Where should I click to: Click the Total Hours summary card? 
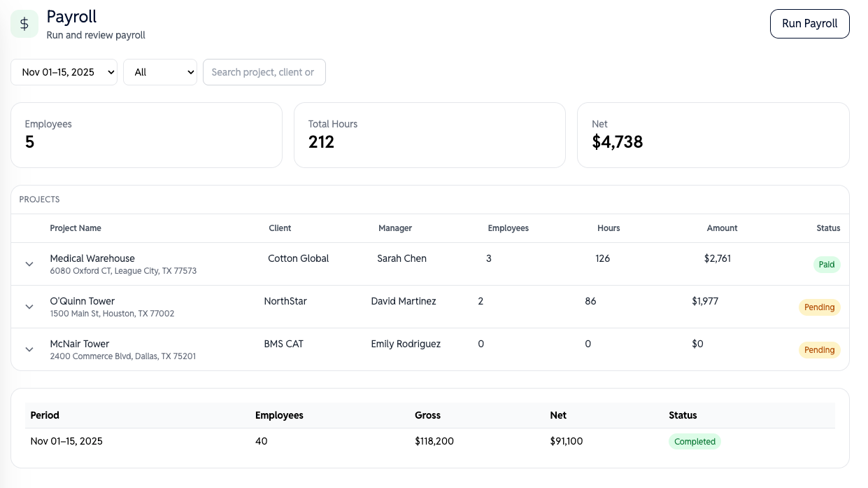[429, 135]
